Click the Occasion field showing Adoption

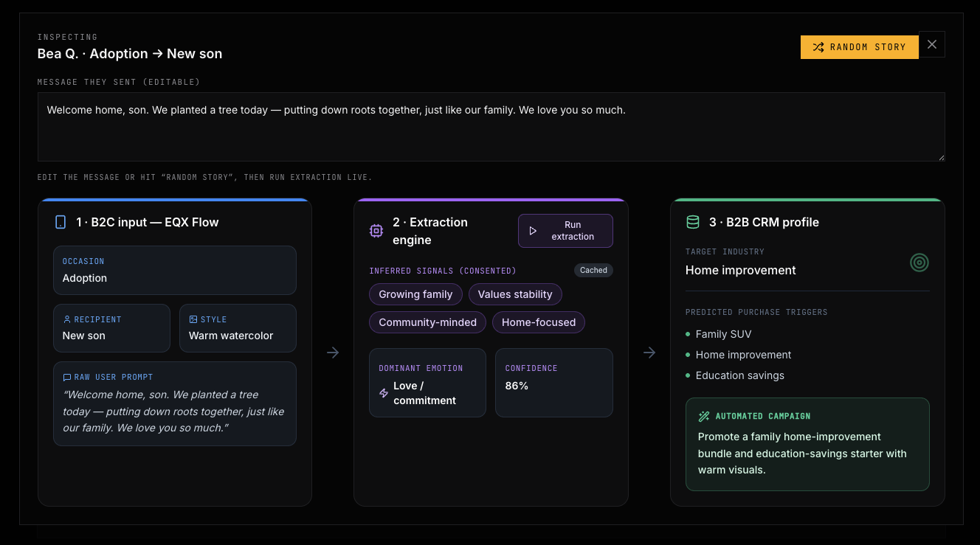click(175, 271)
